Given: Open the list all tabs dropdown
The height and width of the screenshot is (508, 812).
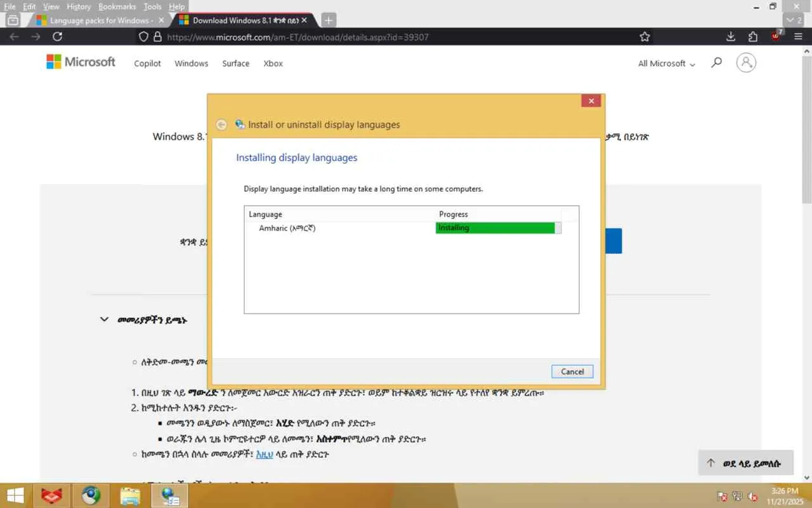Looking at the screenshot, I should [x=794, y=20].
